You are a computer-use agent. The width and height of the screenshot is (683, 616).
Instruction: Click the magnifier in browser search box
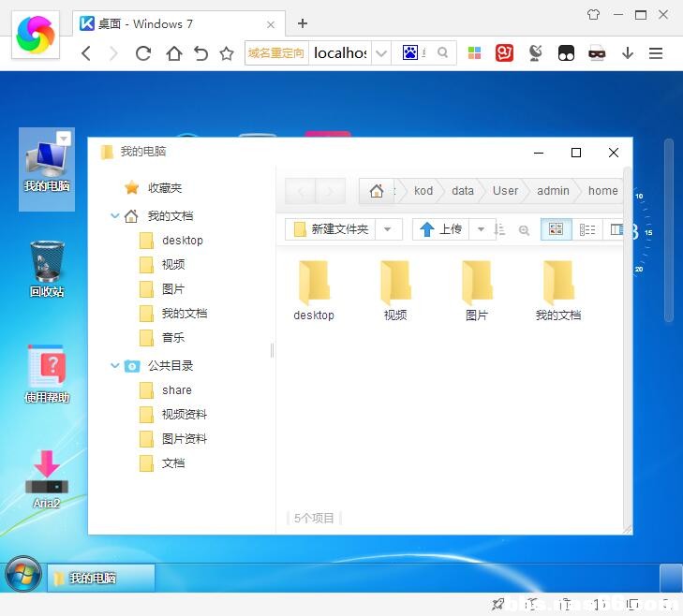pos(442,52)
